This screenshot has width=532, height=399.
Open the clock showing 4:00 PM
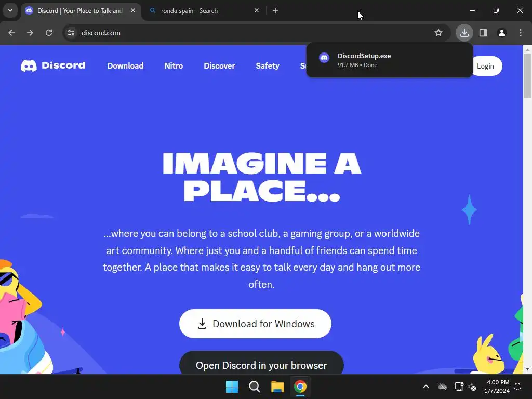point(497,387)
